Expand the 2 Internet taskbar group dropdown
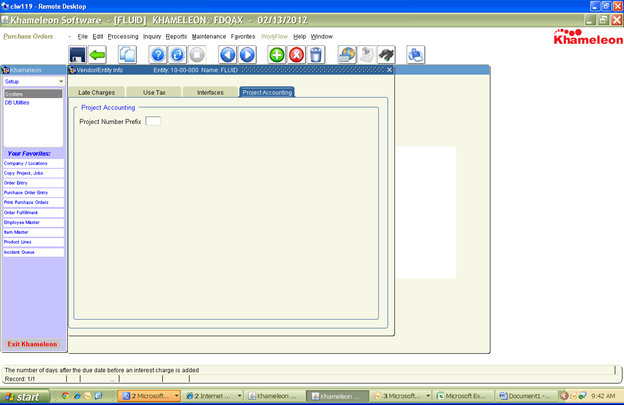624x405 pixels. [x=239, y=396]
